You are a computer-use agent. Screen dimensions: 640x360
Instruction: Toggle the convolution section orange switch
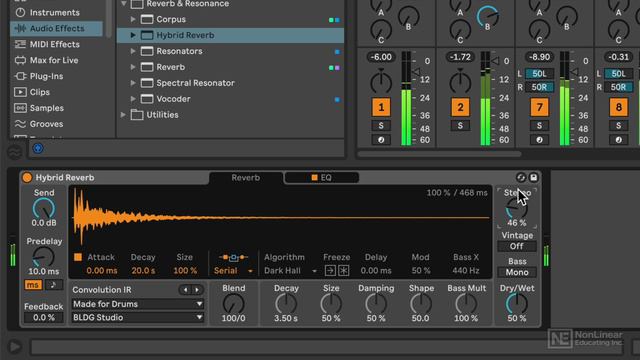(x=78, y=257)
